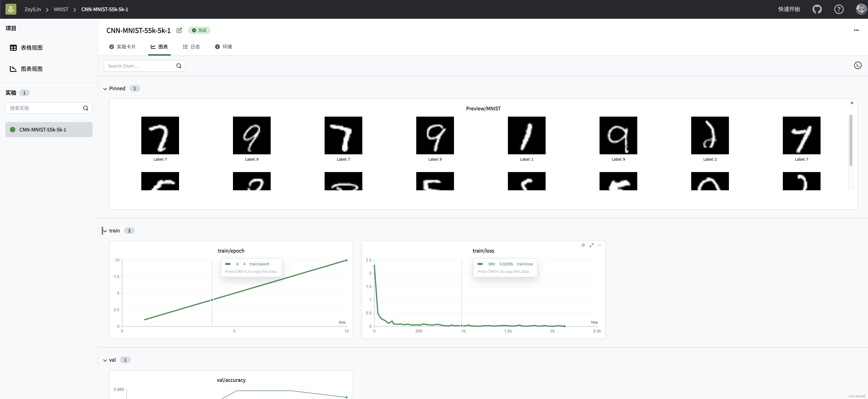Click the clock icon beside chart search
868x399 pixels.
tap(858, 65)
